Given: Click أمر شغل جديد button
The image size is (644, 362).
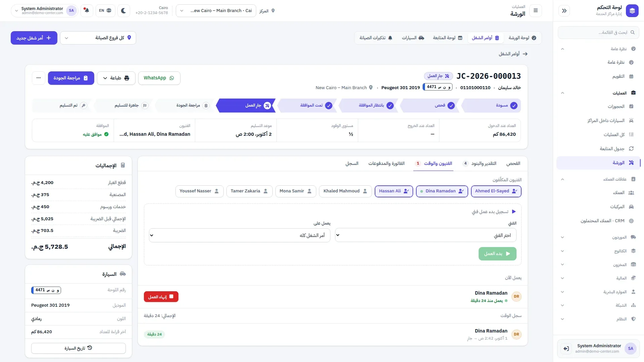Looking at the screenshot, I should click(34, 38).
